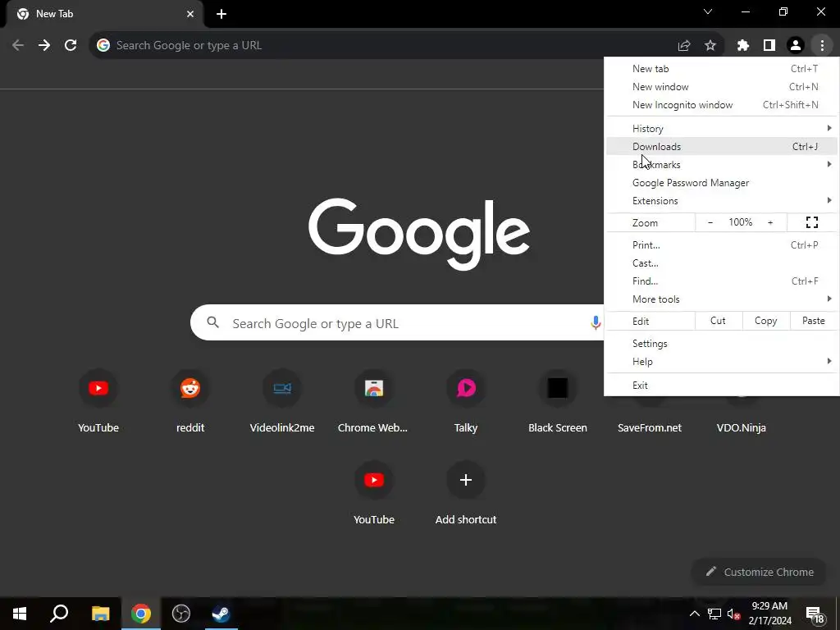Image resolution: width=840 pixels, height=630 pixels.
Task: Open the Chrome Web Store shortcut
Action: 374,388
